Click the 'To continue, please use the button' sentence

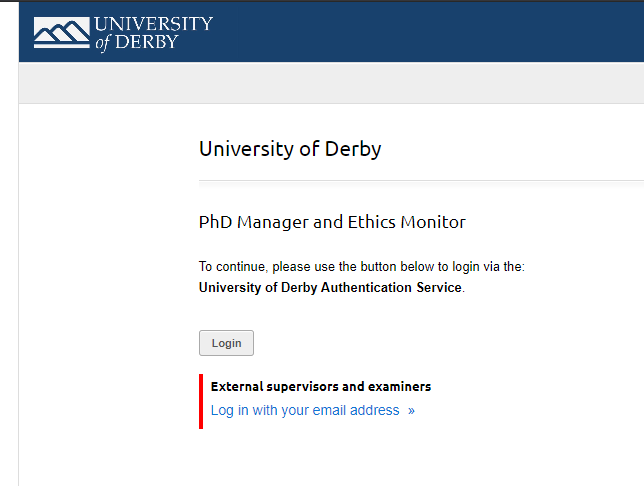(x=362, y=267)
